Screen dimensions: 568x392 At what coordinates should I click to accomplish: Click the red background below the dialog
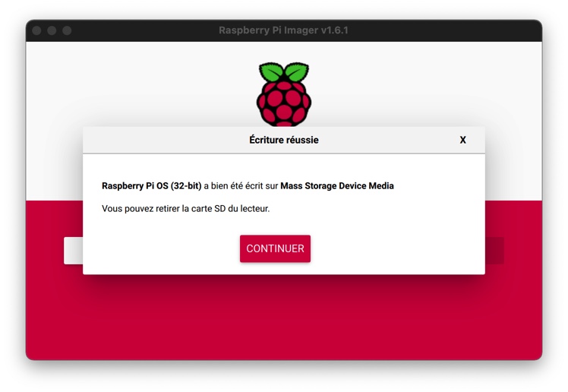283,319
